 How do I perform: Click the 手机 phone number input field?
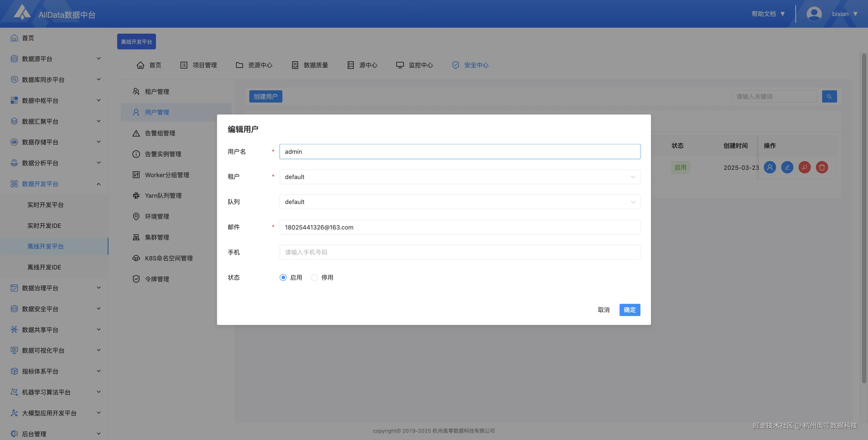coord(459,252)
